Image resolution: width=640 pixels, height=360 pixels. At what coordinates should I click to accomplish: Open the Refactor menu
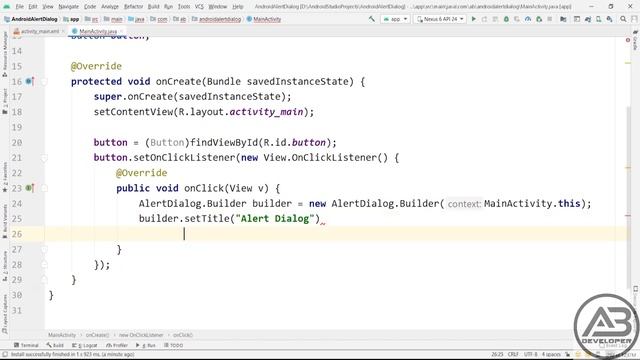[x=133, y=7]
